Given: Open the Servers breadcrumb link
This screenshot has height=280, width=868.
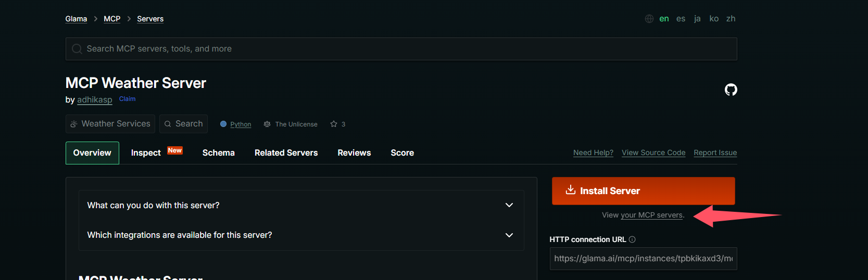Looking at the screenshot, I should pos(150,19).
